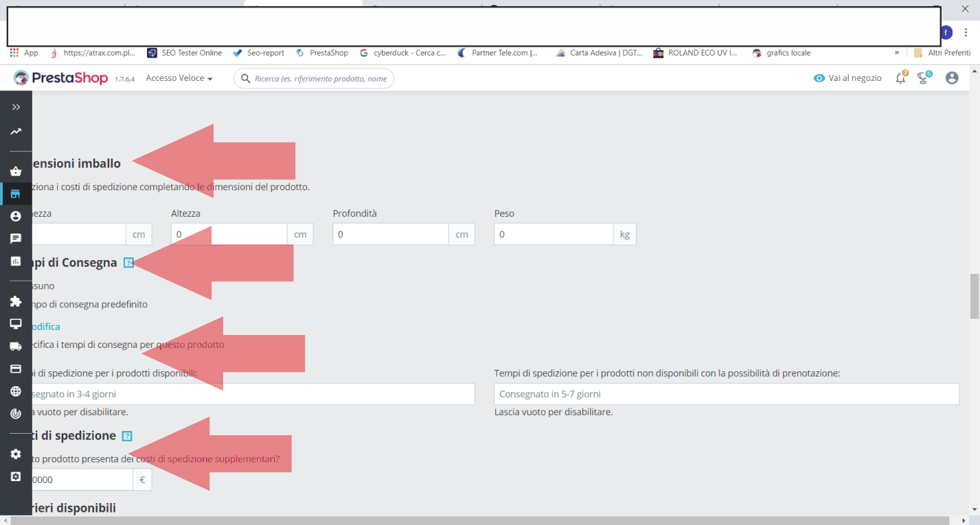Screen dimensions: 980x525
Task: Open the Shipping truck icon in sidebar
Action: [x=16, y=347]
